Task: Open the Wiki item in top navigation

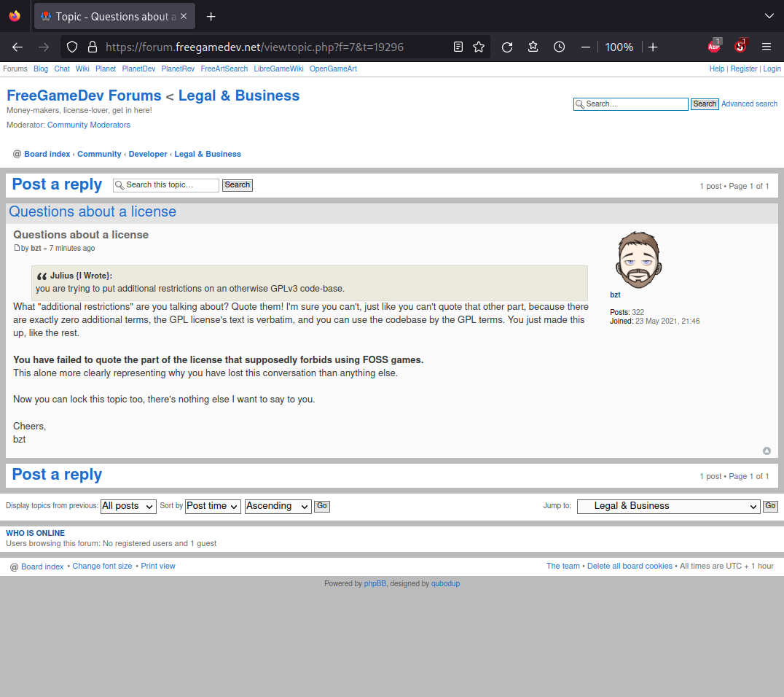Action: tap(82, 69)
